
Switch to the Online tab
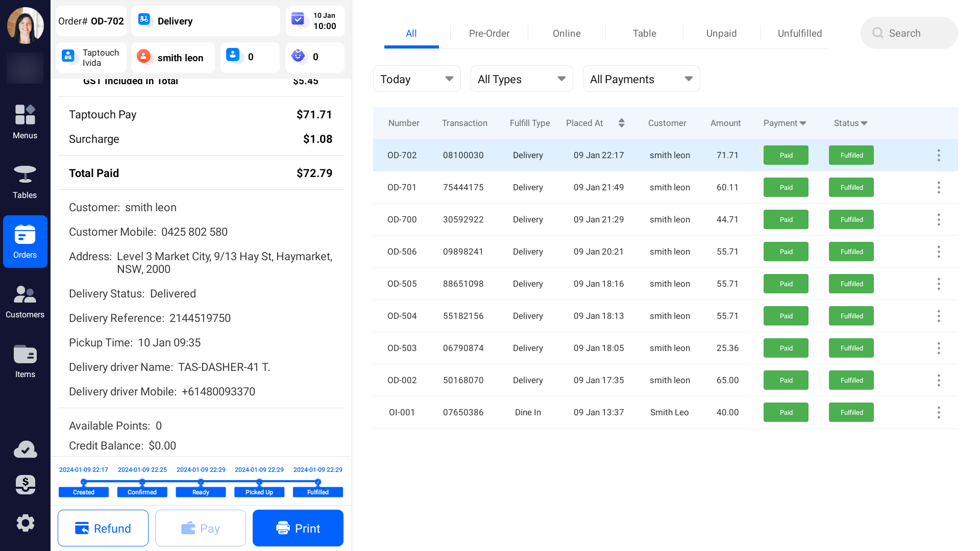[567, 33]
